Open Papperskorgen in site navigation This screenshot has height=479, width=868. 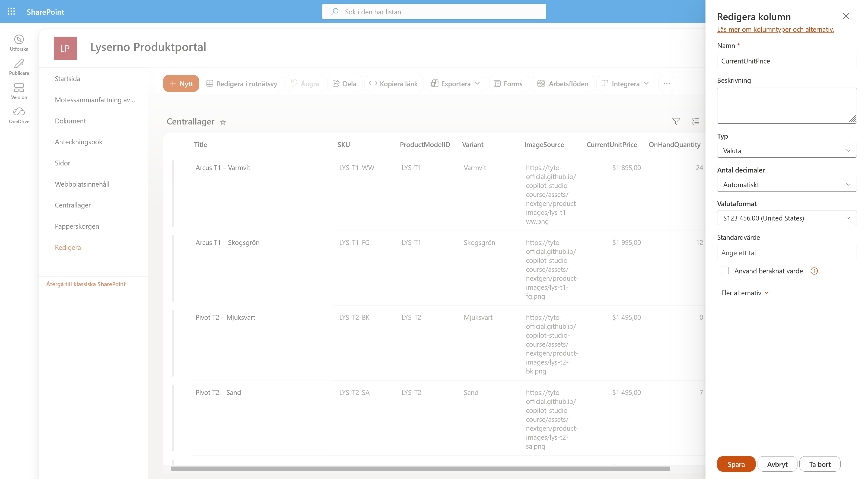click(77, 226)
